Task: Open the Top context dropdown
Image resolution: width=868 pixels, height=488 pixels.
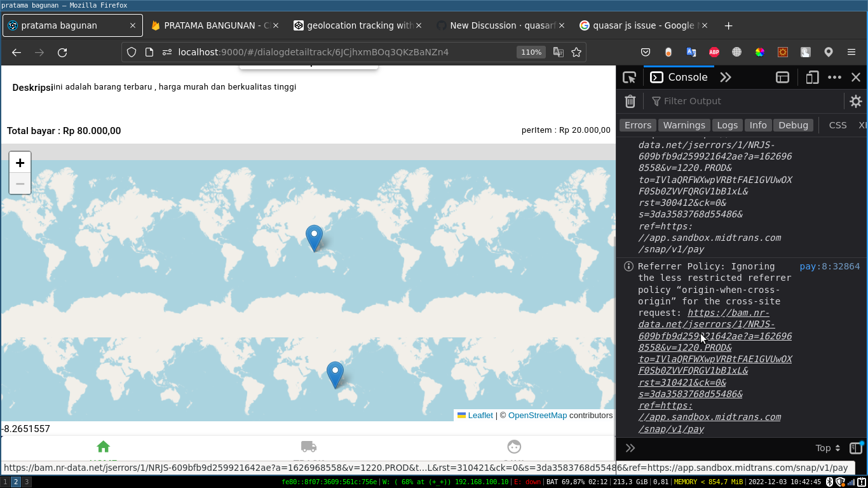Action: pos(826,448)
